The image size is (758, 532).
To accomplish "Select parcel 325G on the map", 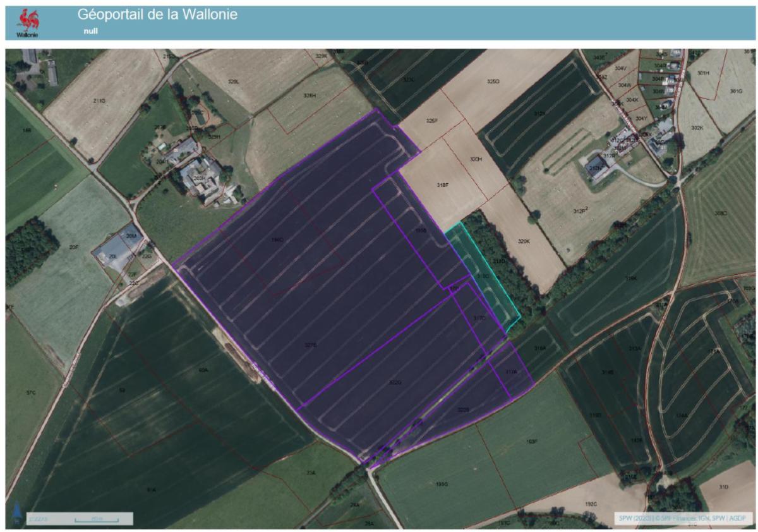I will [x=493, y=82].
